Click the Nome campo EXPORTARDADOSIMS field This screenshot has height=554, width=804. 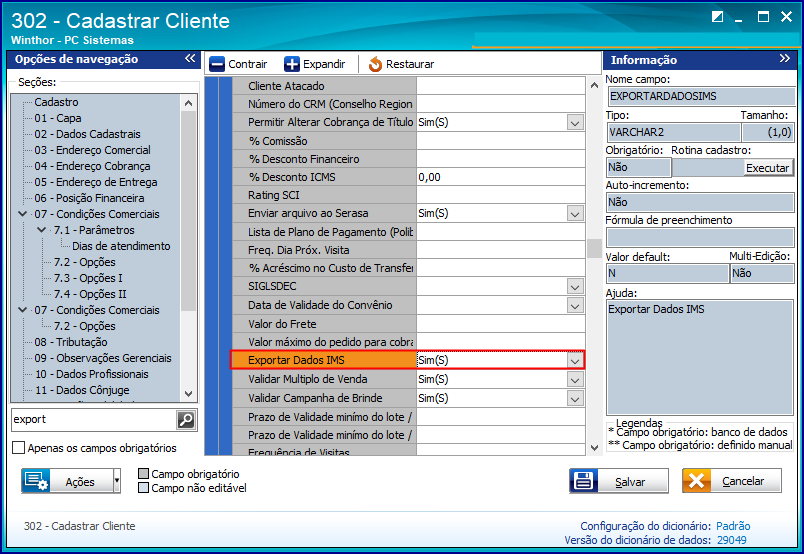click(700, 96)
